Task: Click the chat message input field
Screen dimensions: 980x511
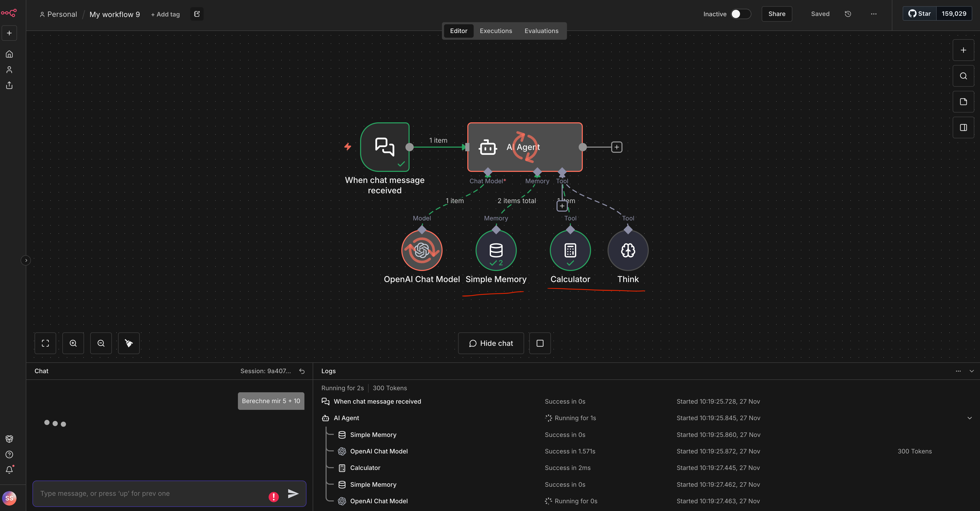Action: pos(152,493)
